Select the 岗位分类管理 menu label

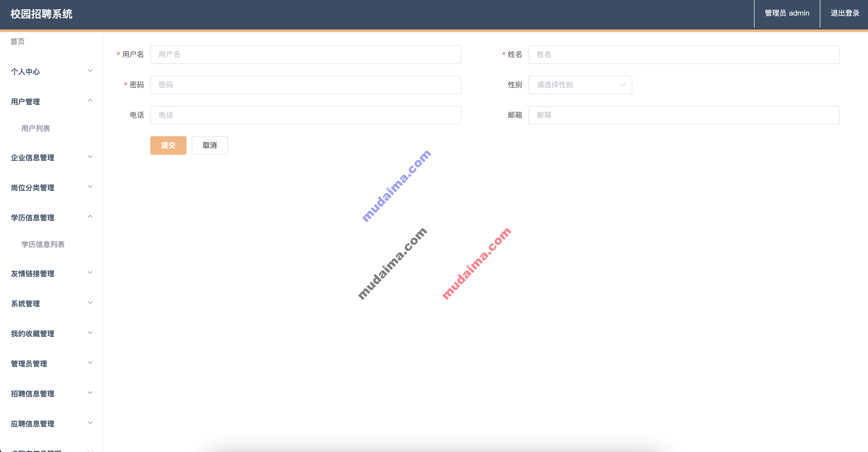(32, 187)
